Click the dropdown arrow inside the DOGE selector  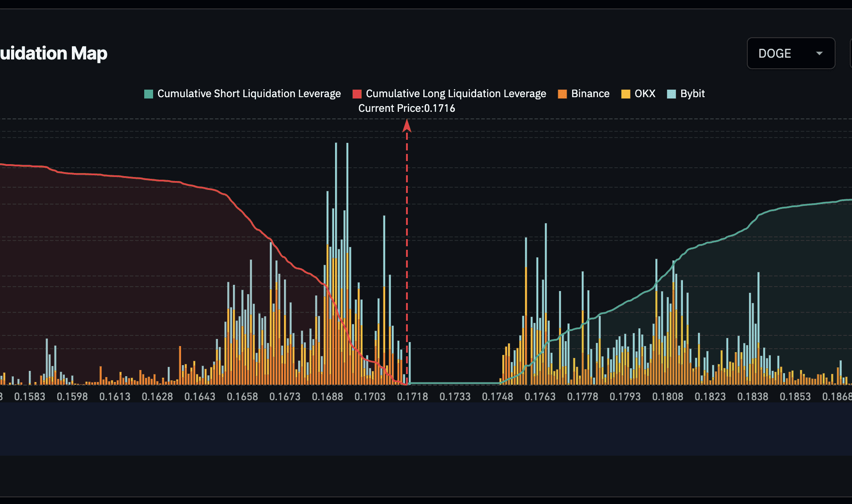pyautogui.click(x=819, y=53)
